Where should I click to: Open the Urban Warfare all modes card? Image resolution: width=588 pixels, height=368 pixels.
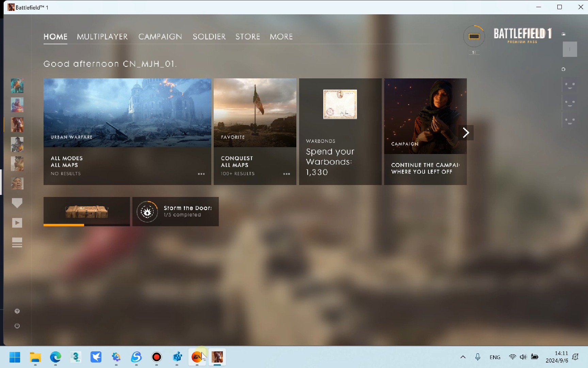(127, 132)
